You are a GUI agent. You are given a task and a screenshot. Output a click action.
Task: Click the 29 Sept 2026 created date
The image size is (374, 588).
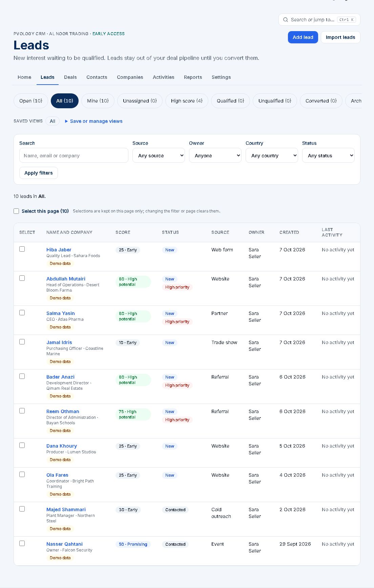coord(295,544)
